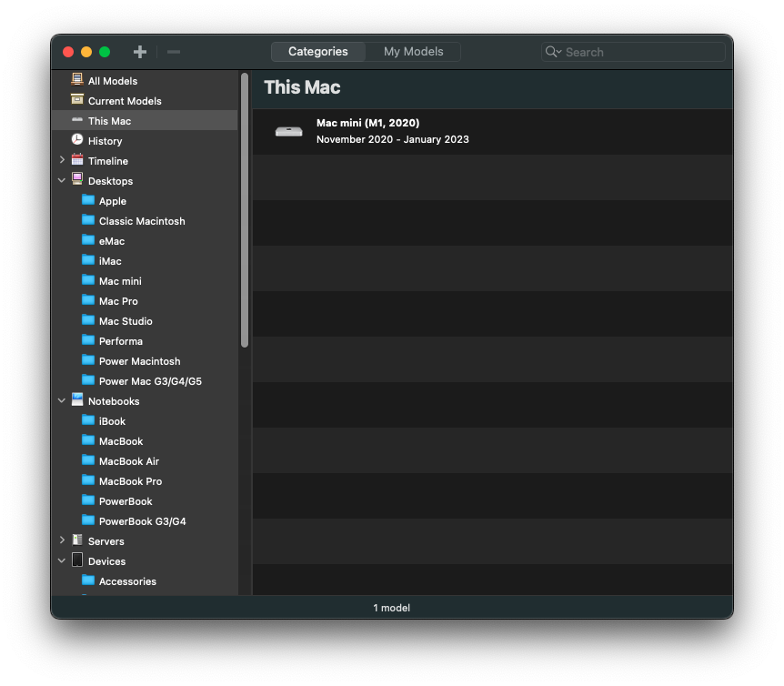Image resolution: width=784 pixels, height=686 pixels.
Task: Click the PowerBook folder icon
Action: click(x=88, y=500)
